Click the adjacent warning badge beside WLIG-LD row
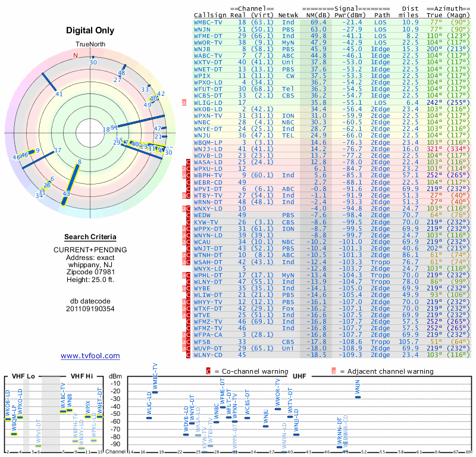Image resolution: width=476 pixels, height=457 pixels. (x=184, y=102)
